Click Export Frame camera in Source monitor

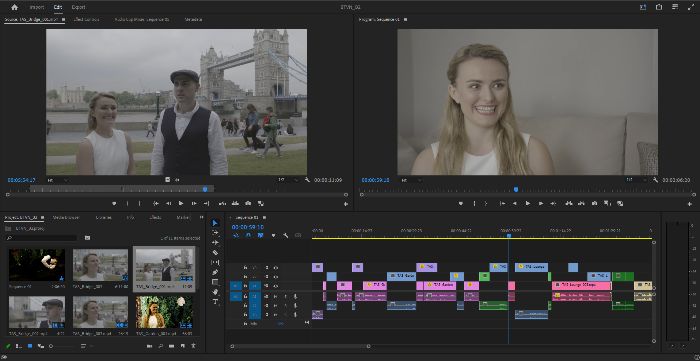pyautogui.click(x=248, y=203)
